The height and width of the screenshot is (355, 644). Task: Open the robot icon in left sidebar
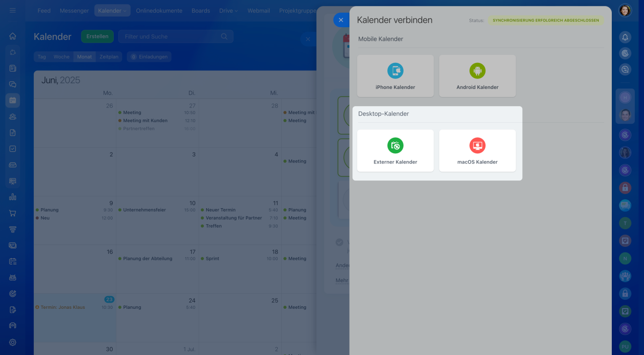(x=13, y=278)
